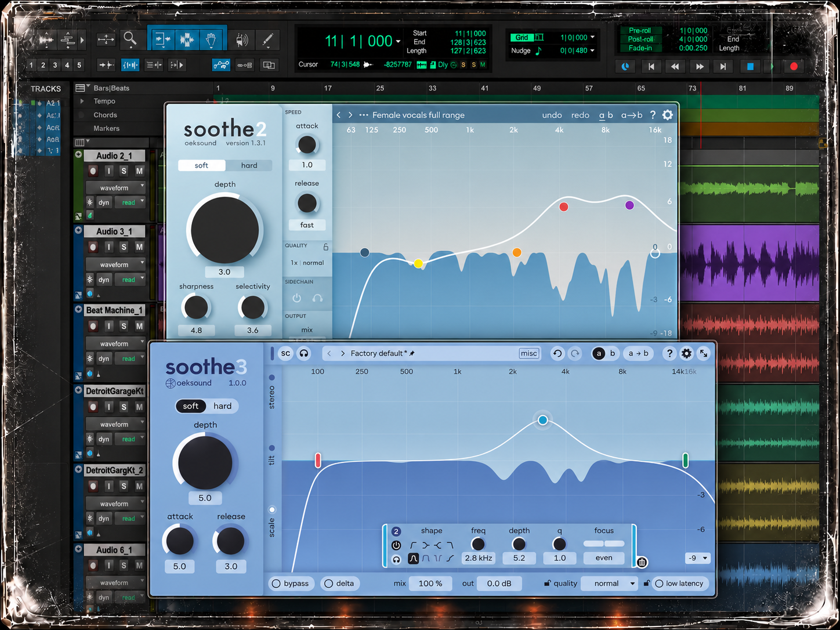Enable soothe3 delta option
840x630 pixels.
click(x=339, y=583)
